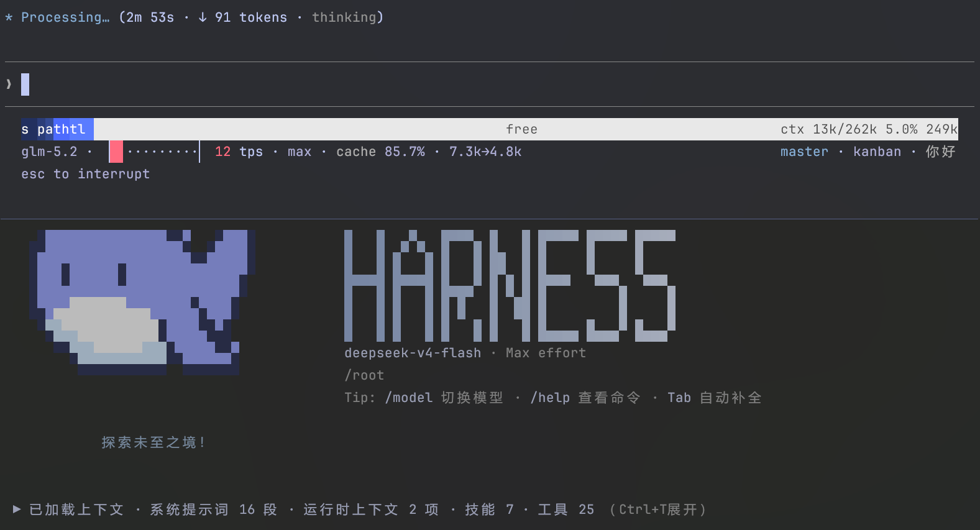
Task: Click the blue pixel-art whale mascot
Action: (x=142, y=302)
